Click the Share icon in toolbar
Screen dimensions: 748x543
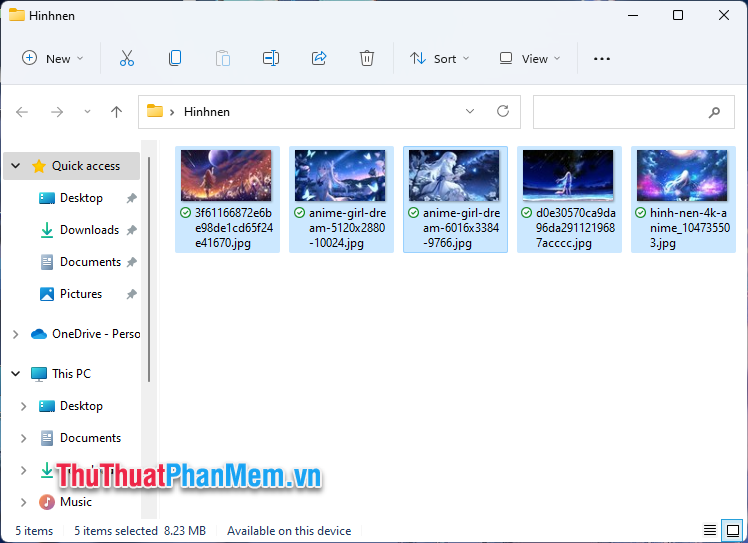click(x=319, y=58)
